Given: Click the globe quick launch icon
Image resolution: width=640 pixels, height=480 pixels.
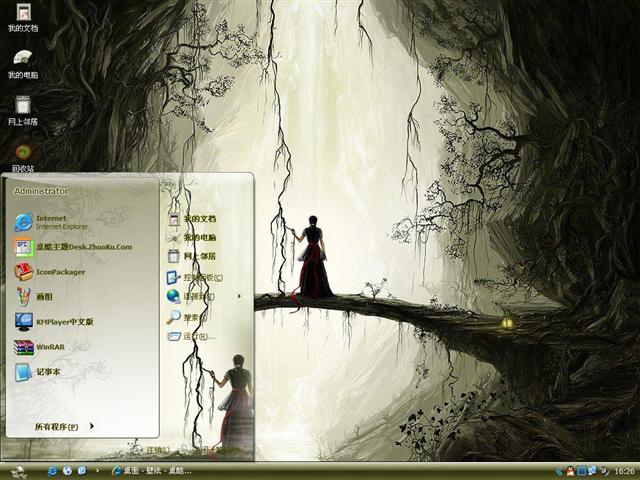Looking at the screenshot, I should [x=67, y=471].
